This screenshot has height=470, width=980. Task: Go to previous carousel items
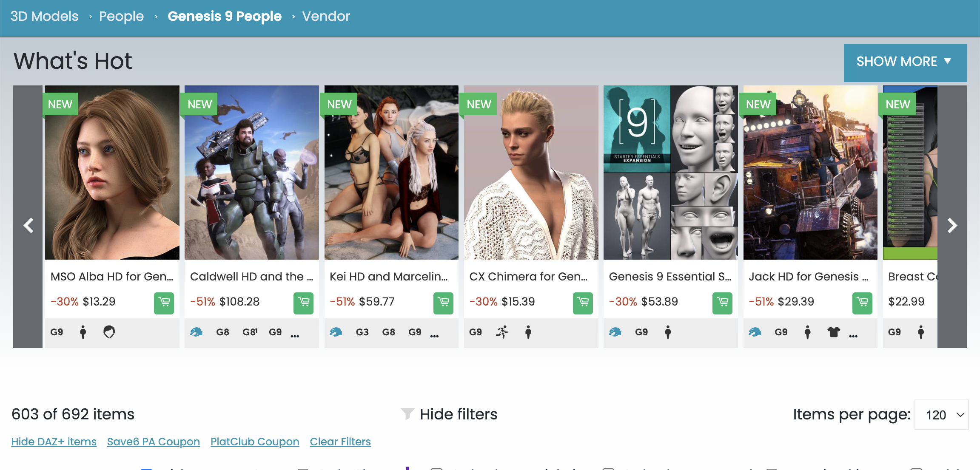tap(28, 225)
